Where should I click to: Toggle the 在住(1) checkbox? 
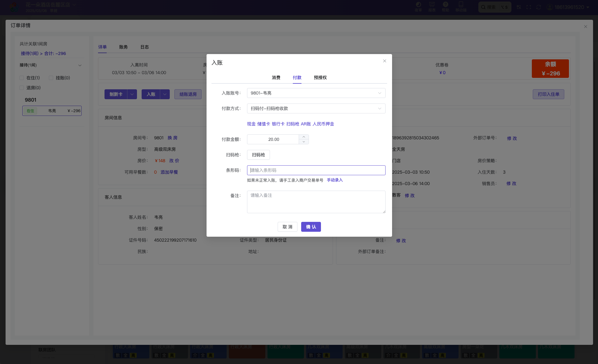[x=22, y=78]
